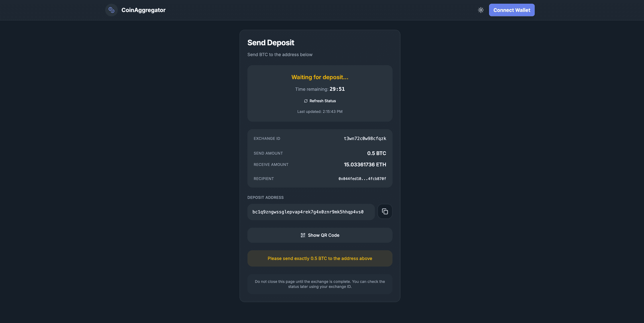
Task: Click the 15.03361736 ETH receive amount
Action: (x=365, y=165)
